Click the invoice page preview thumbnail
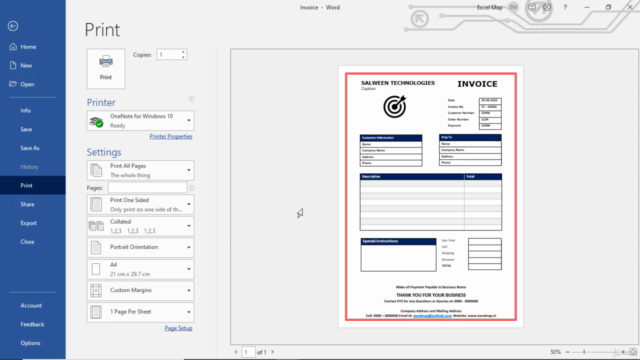Screen dimensions: 640x360 point(431,197)
